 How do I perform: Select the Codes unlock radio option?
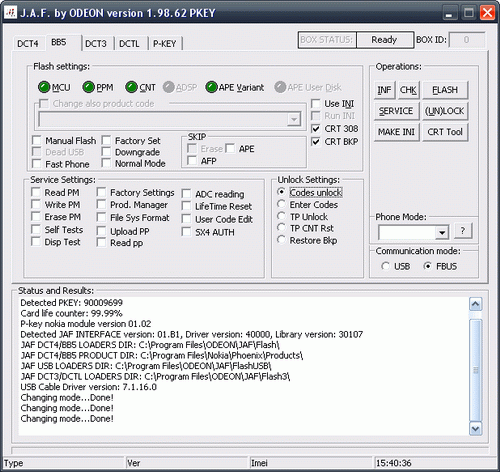click(x=281, y=192)
